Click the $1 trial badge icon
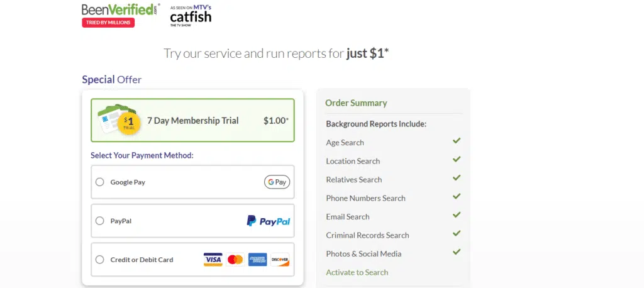 click(x=128, y=121)
